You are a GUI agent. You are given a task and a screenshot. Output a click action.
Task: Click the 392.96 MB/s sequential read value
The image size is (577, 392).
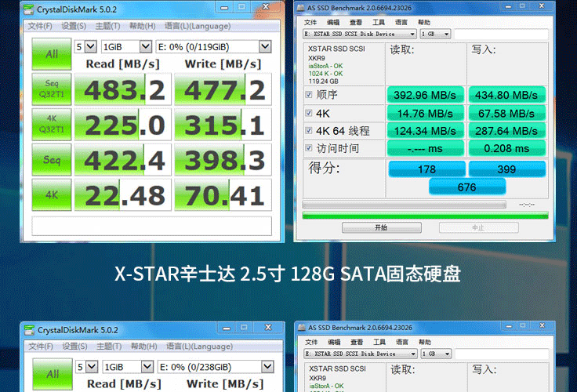tap(425, 95)
